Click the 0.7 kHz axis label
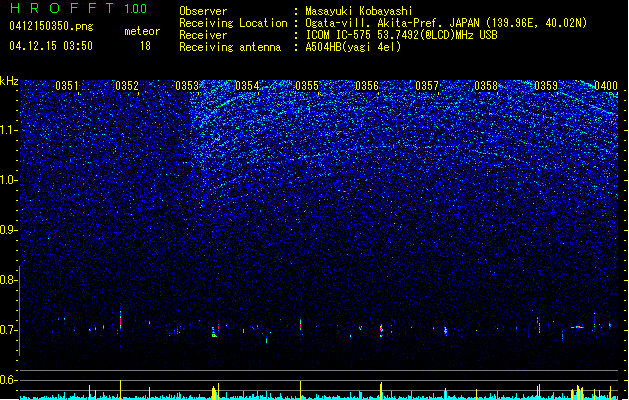Image resolution: width=629 pixels, height=400 pixels. [8, 330]
